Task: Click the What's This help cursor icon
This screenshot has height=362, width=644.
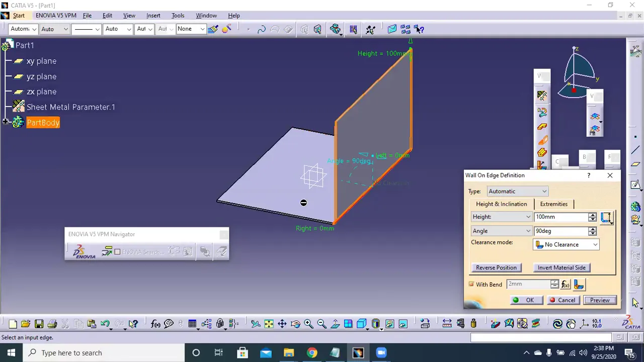Action: coord(133,324)
